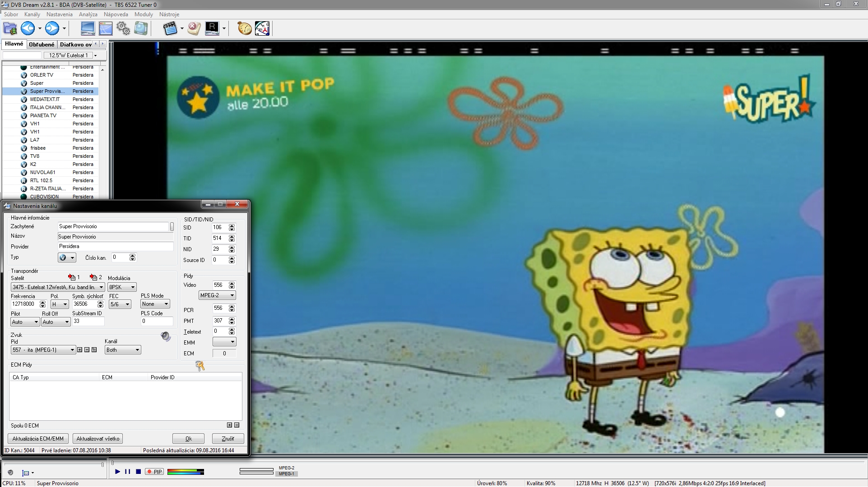868x487 pixels.
Task: Open the PLS Mode None dropdown
Action: 155,304
